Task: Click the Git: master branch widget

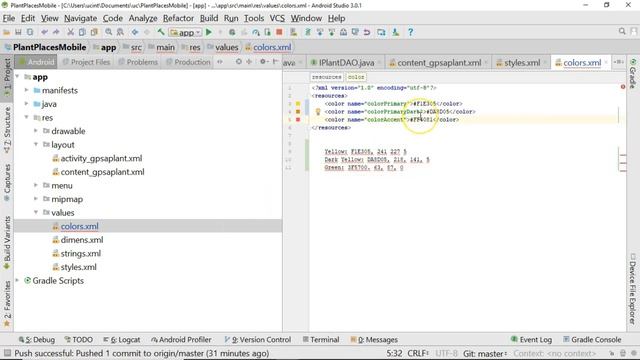Action: pos(485,353)
